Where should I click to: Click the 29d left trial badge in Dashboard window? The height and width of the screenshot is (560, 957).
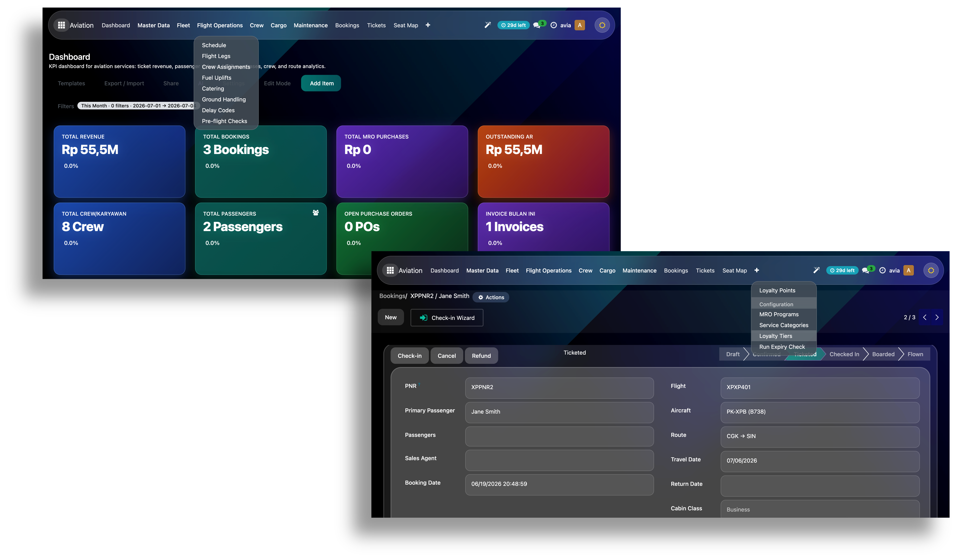pyautogui.click(x=513, y=25)
